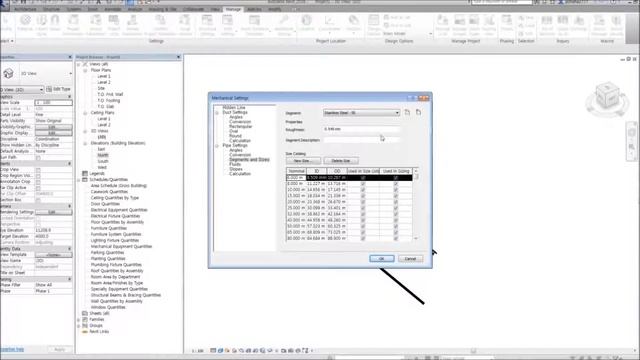Open the Collaborate ribbon tab

pyautogui.click(x=193, y=9)
